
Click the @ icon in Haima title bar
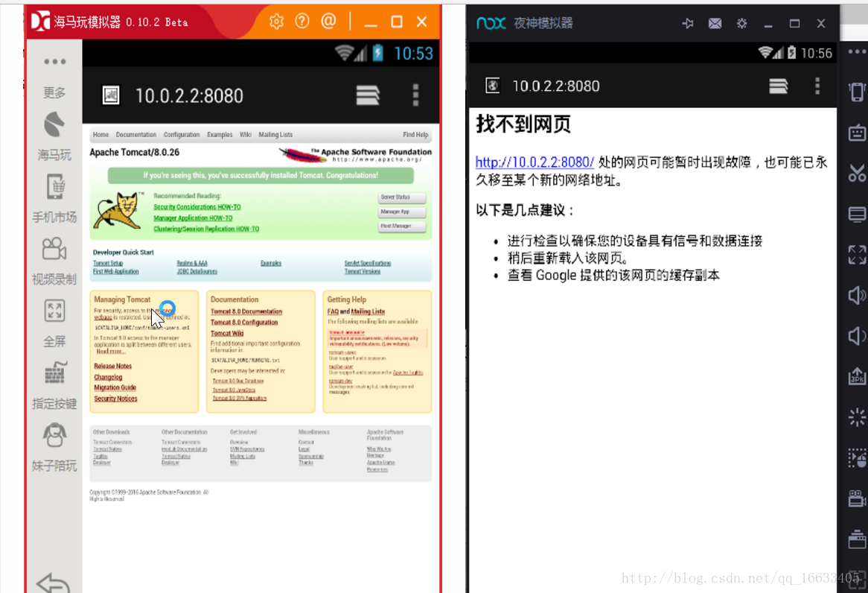(328, 22)
